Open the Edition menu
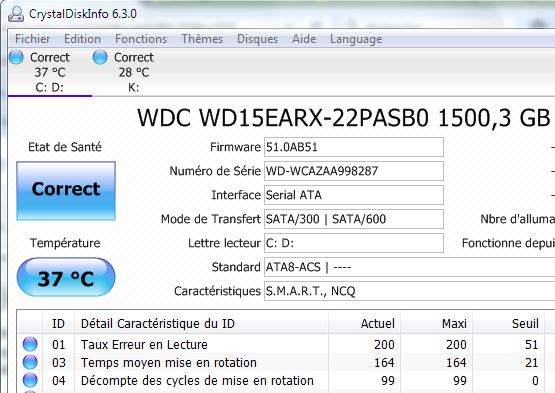 click(82, 39)
